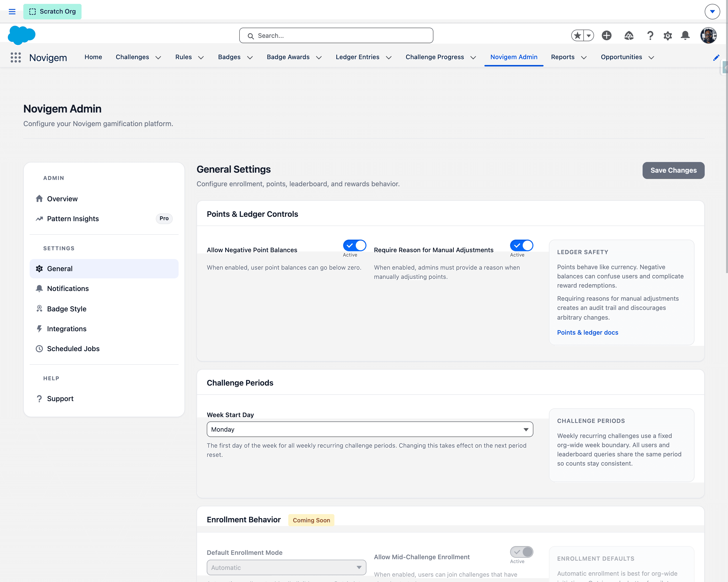Open the notifications bell in header
The image size is (728, 582).
pyautogui.click(x=685, y=35)
